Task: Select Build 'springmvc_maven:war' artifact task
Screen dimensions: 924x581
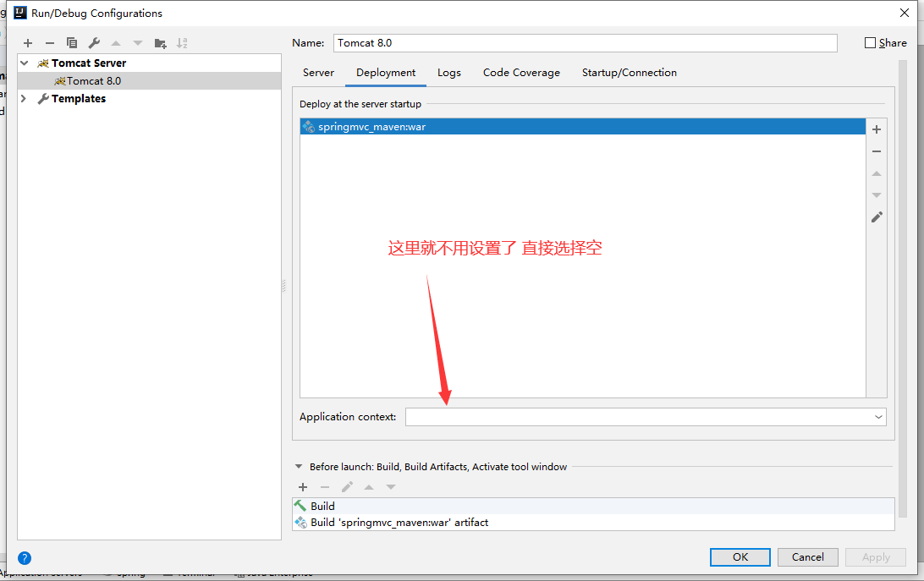Action: tap(593, 522)
